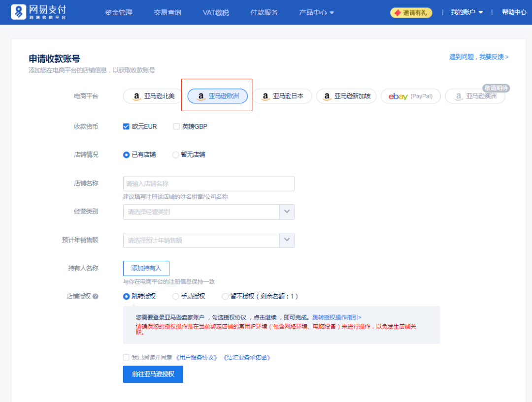
Task: Select the 亚马逊欧洲 platform option
Action: click(217, 96)
